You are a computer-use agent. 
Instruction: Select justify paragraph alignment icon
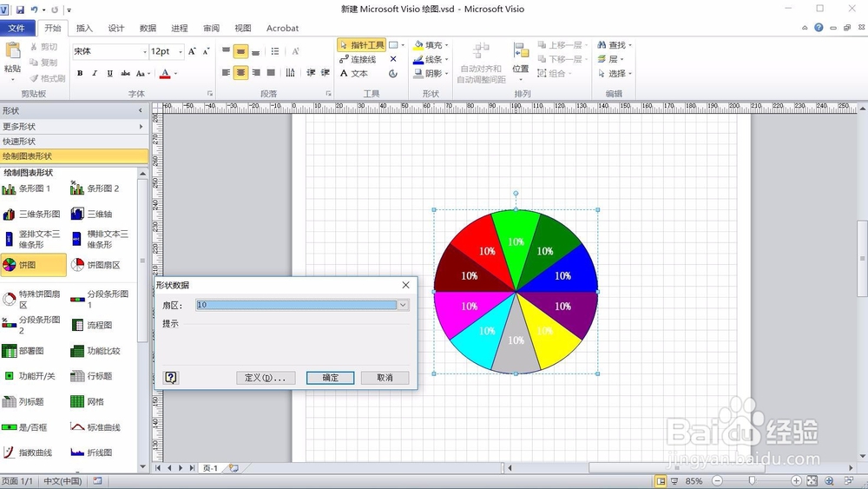(271, 73)
